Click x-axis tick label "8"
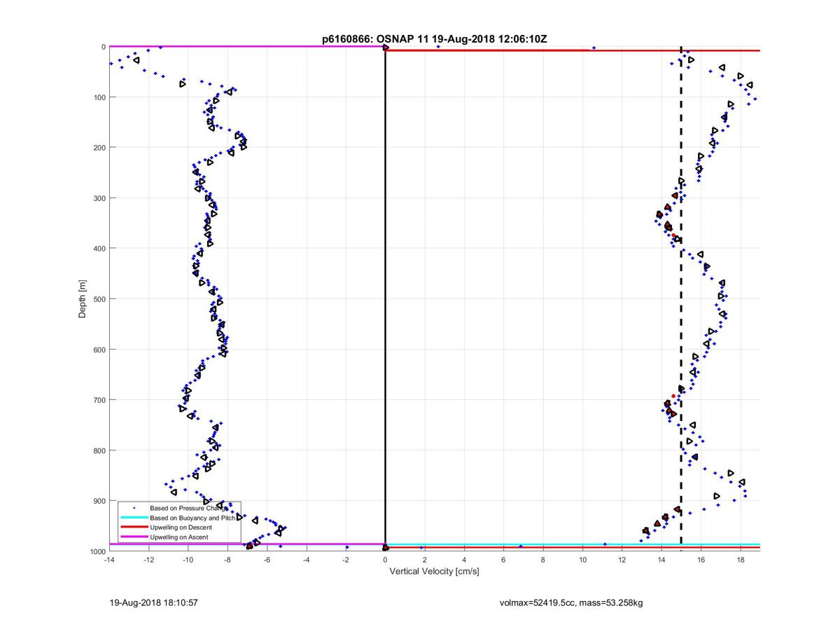840x620 pixels. click(x=543, y=560)
